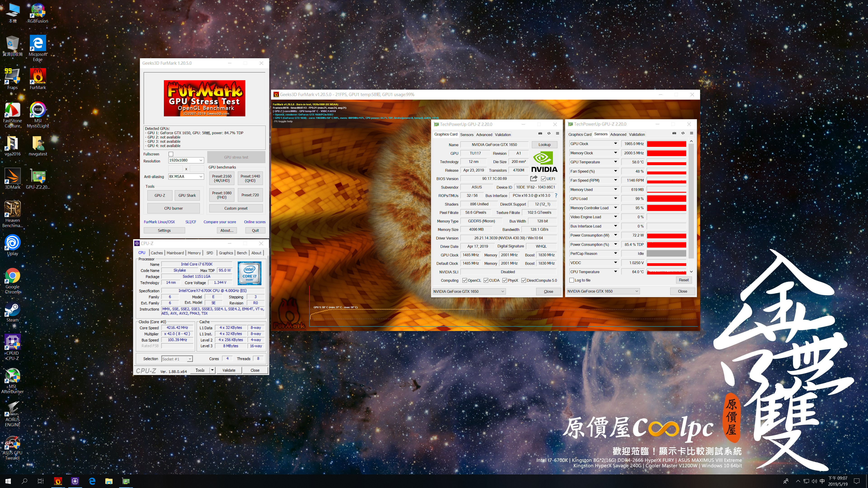
Task: Open Sensors tab in GPU-Z Graphics Card window
Action: tap(467, 134)
